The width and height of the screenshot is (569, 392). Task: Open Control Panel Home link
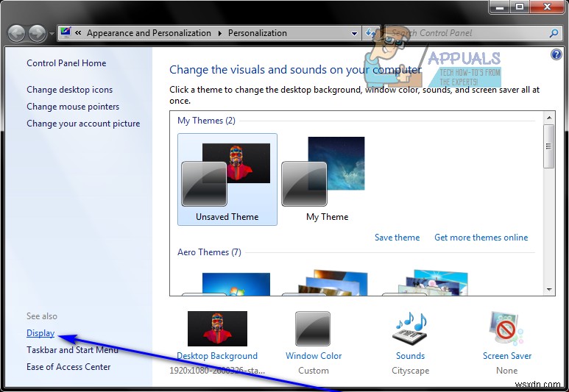click(x=66, y=63)
